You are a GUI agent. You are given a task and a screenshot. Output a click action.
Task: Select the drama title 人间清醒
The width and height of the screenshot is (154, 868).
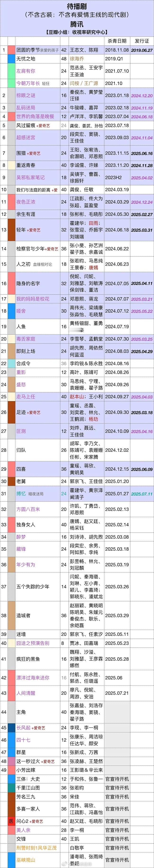[x=26, y=693]
